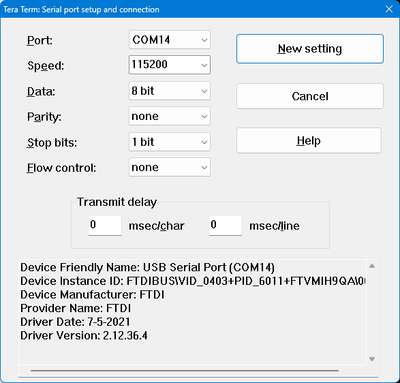Expand the Data bits dropdown

[x=169, y=91]
